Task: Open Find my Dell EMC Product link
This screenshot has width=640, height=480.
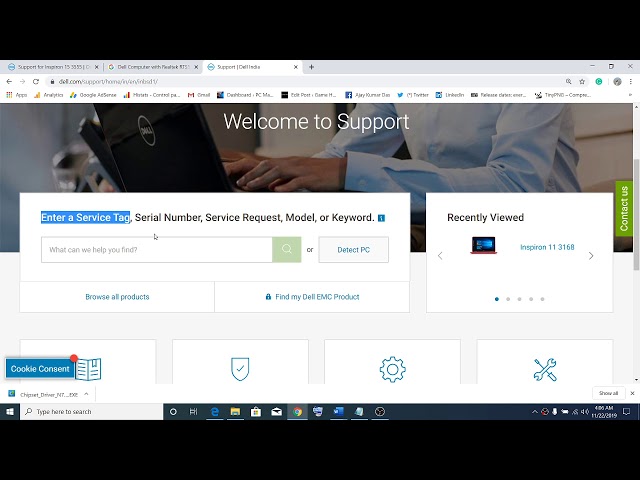Action: pyautogui.click(x=313, y=297)
